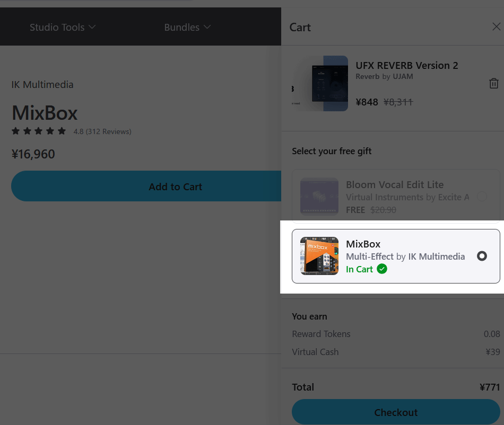Select Bloom Vocal Edit Lite radio button
Viewport: 504px width, 425px height.
[x=482, y=197]
